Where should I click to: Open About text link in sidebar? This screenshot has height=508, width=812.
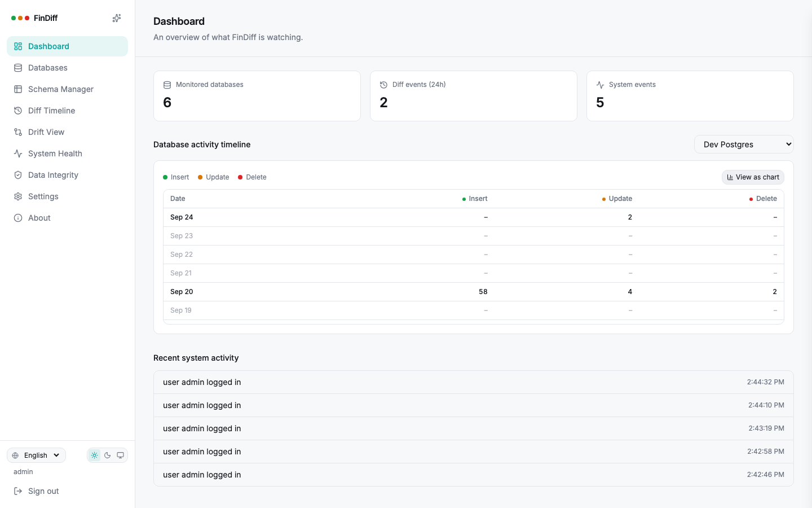(39, 218)
